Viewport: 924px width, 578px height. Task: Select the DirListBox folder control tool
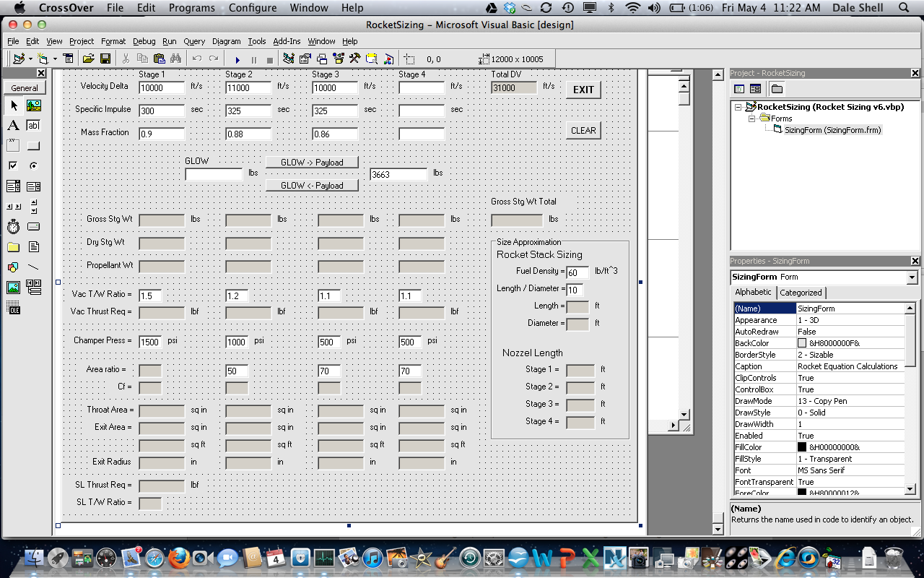14,247
